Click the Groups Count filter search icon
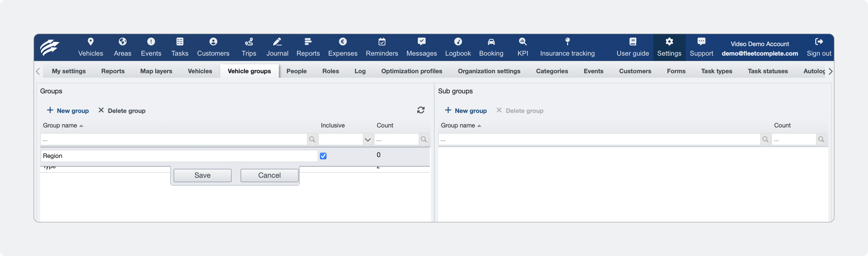Image resolution: width=868 pixels, height=256 pixels. tap(424, 139)
